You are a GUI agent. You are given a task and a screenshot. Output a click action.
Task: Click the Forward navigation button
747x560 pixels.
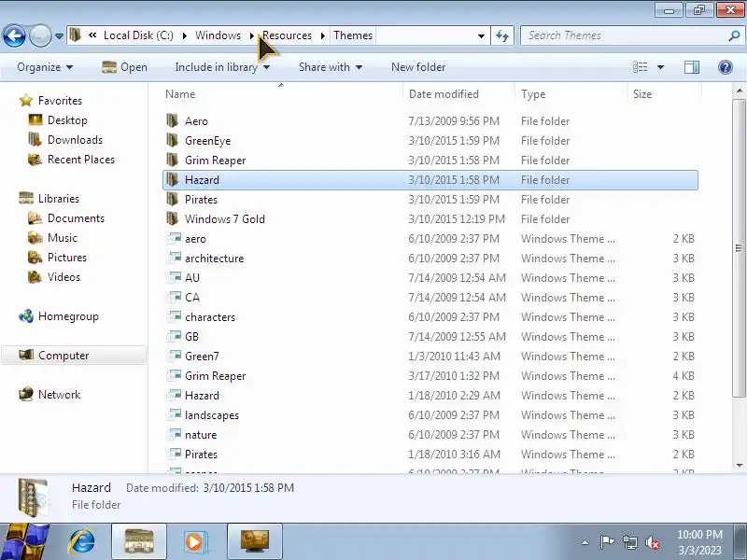point(40,35)
